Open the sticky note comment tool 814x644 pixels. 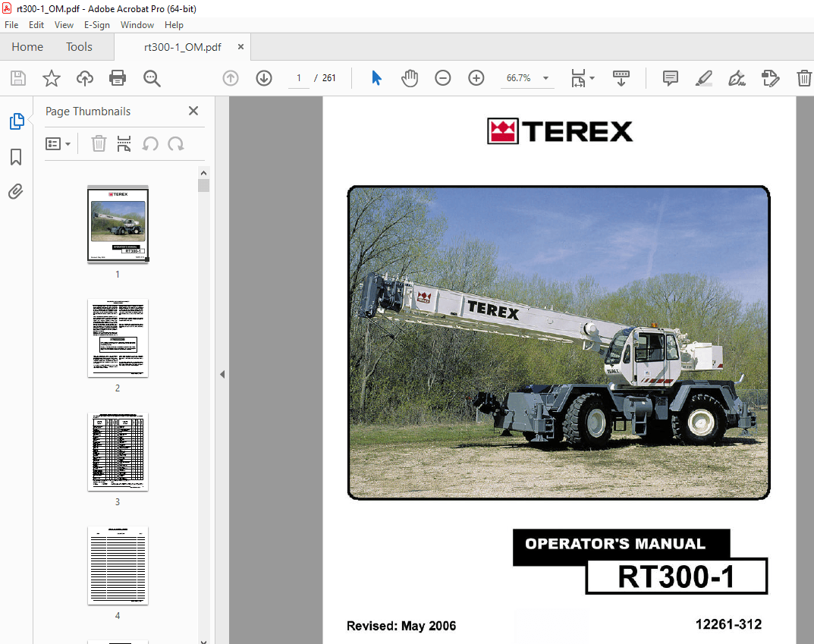coord(670,78)
